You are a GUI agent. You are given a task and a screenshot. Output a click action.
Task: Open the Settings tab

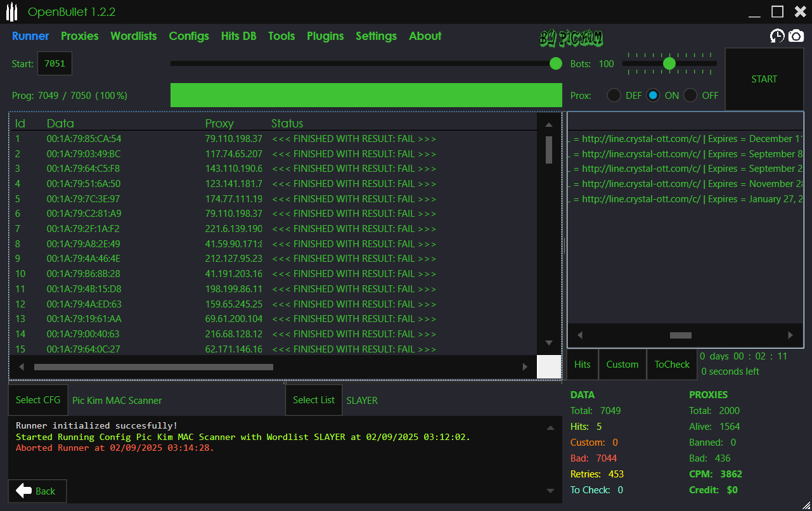click(x=376, y=36)
